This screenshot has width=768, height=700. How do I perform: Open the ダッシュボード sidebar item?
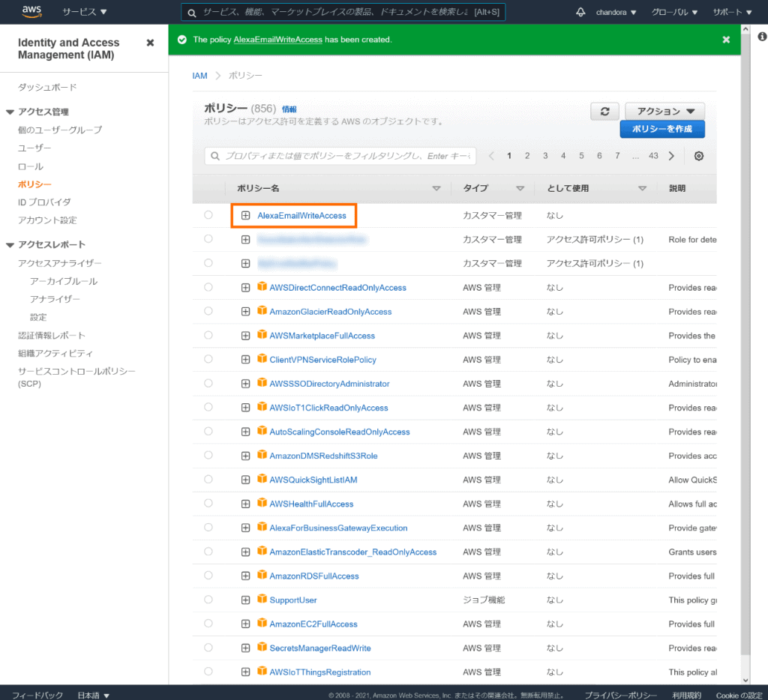(x=47, y=88)
